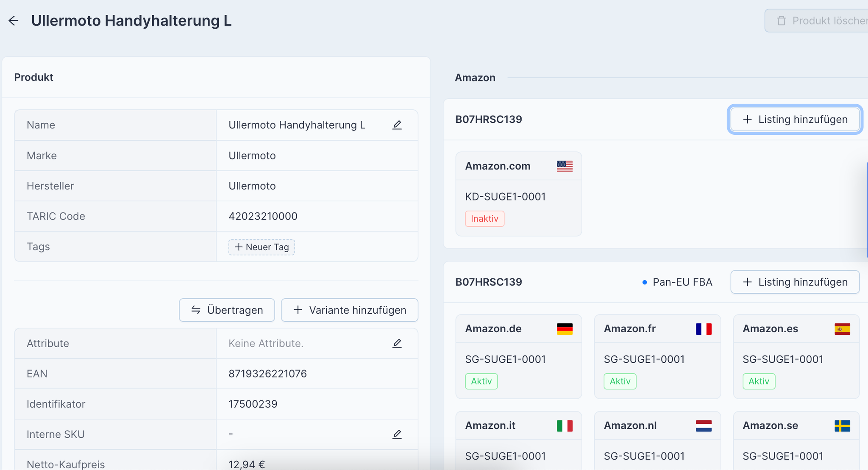This screenshot has height=470, width=868.
Task: Click the Amazon.it card title
Action: [490, 426]
